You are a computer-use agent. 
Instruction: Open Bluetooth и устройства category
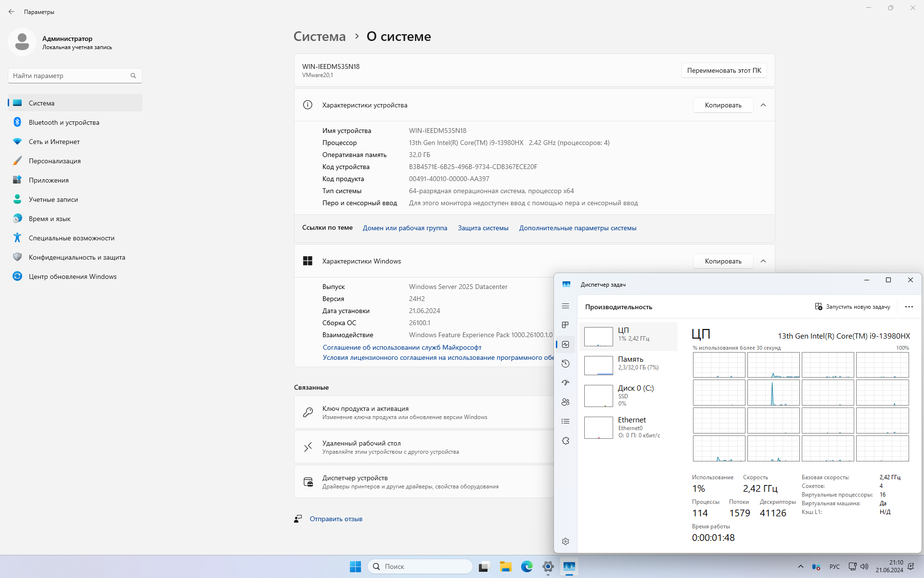(x=75, y=122)
